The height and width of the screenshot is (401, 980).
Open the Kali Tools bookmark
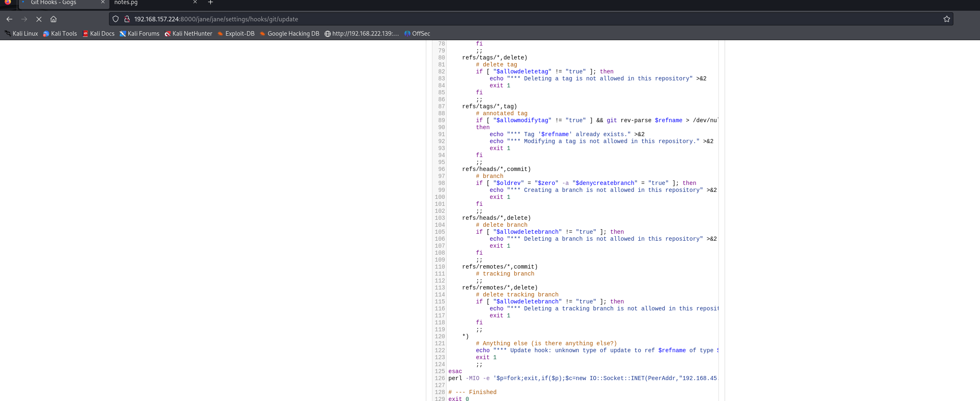pos(60,34)
